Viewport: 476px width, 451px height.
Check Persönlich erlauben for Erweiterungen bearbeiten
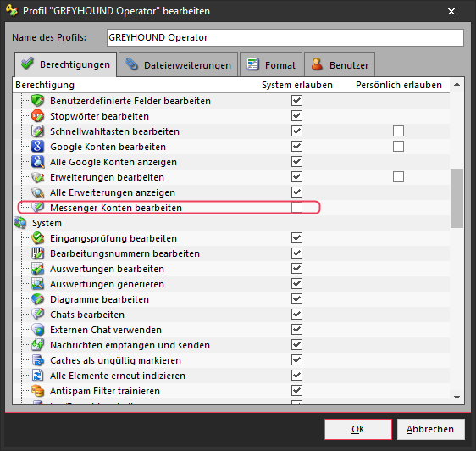(398, 177)
